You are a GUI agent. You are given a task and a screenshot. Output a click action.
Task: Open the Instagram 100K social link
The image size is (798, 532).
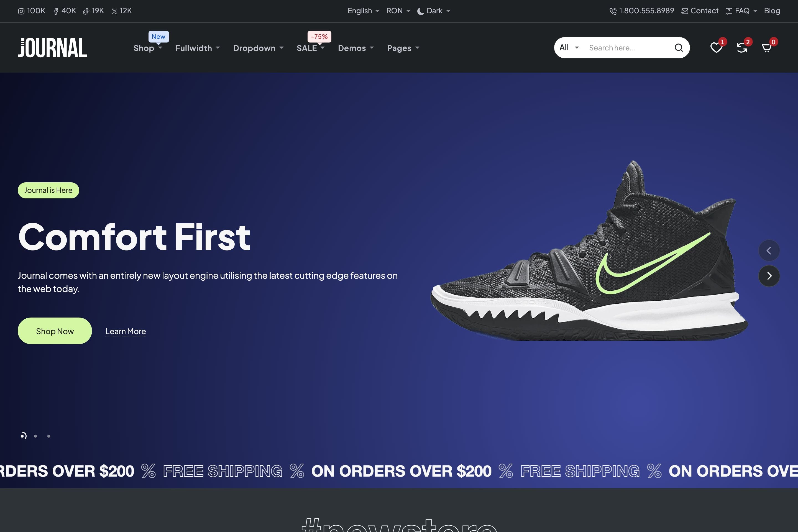pos(32,11)
